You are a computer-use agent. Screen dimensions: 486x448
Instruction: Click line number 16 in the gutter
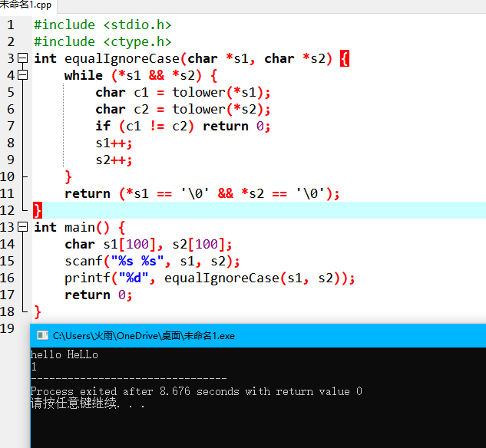click(x=7, y=278)
